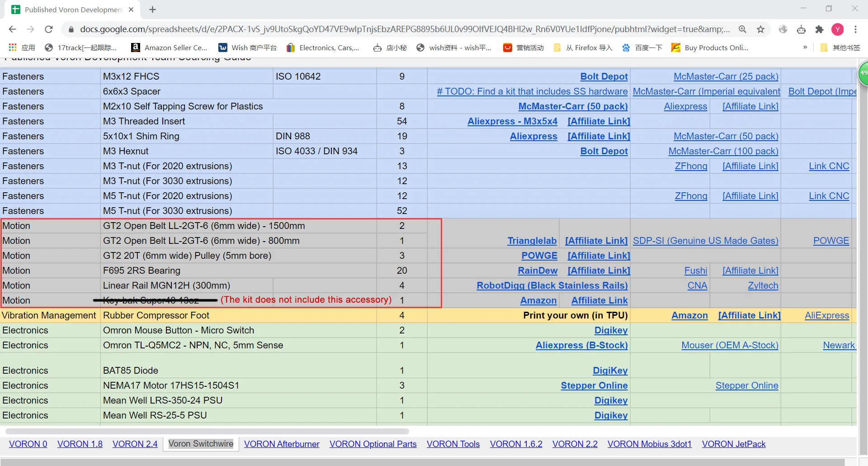Screen dimensions: 868x466
Task: Open the robot-face extension icon
Action: coord(801,29)
